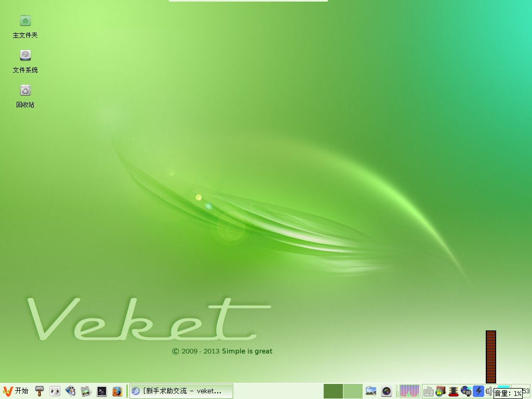Open the network globe tray icon
Viewport: 532px width, 399px height.
click(466, 391)
